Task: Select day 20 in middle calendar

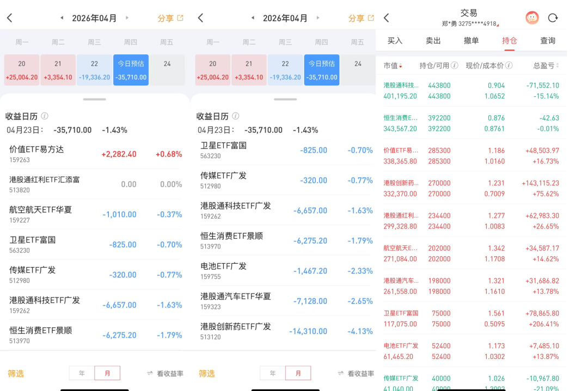Action: (x=213, y=70)
